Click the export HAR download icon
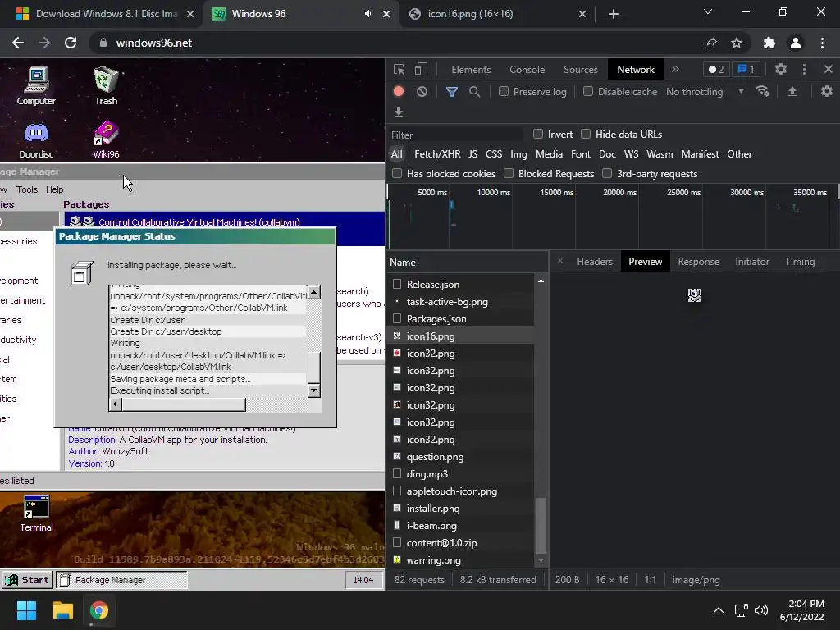 pyautogui.click(x=399, y=112)
